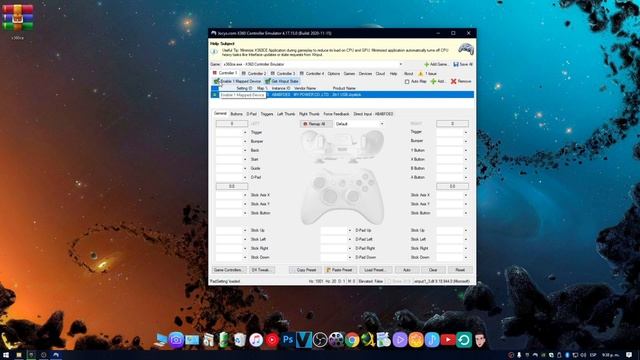Screen dimensions: 640x360
Task: Launch Google Chrome from the dock
Action: 352,340
